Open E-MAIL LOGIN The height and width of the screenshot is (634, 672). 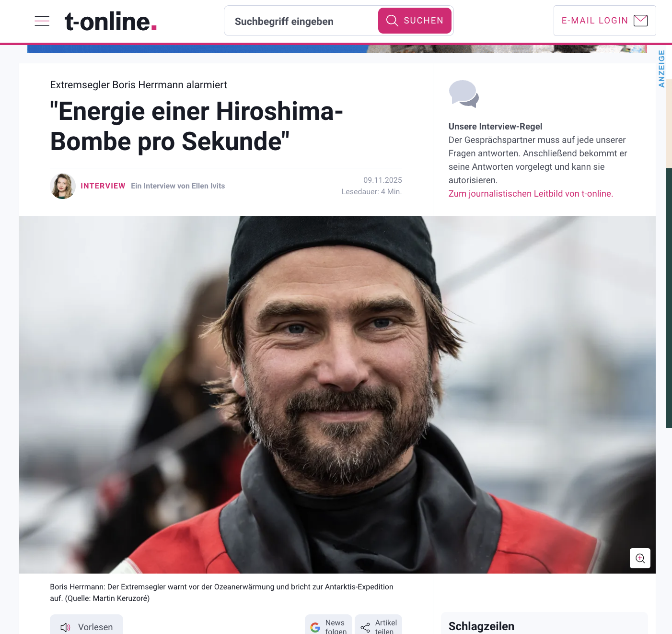click(605, 21)
